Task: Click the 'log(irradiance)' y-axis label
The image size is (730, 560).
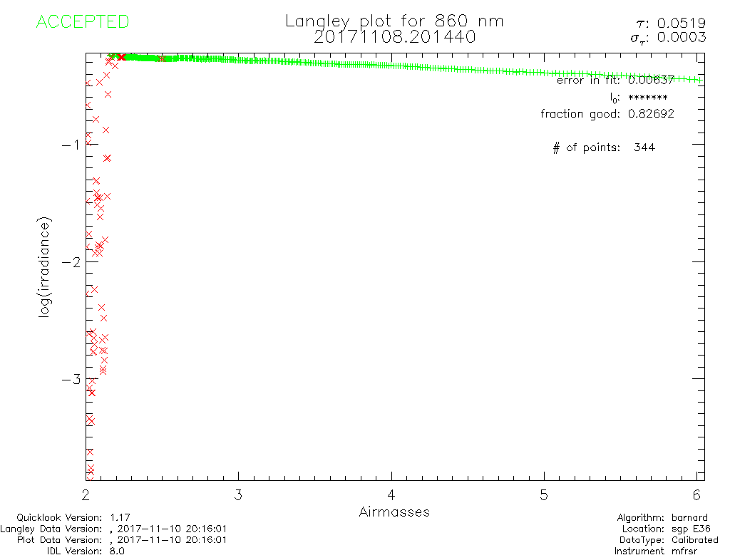Action: point(44,269)
